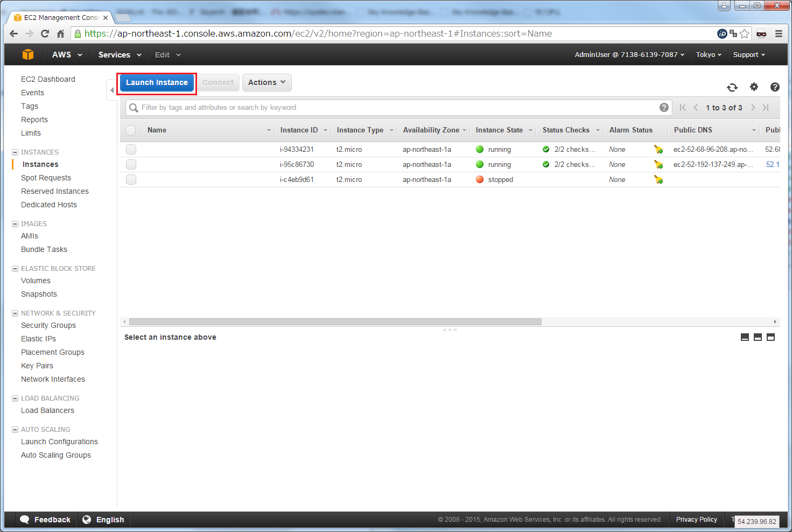The width and height of the screenshot is (792, 532).
Task: Open the Edit dropdown in the top bar
Action: (x=168, y=55)
